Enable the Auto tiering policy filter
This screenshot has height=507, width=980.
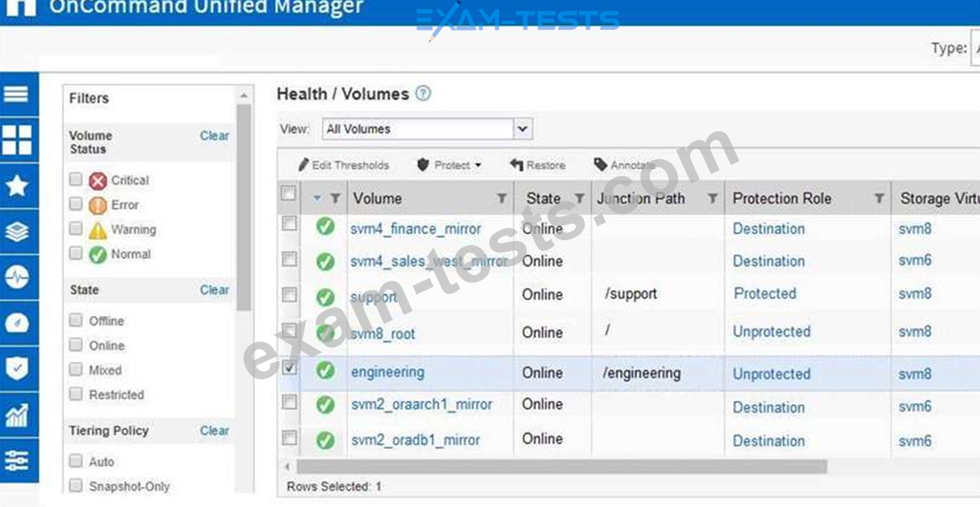click(76, 461)
